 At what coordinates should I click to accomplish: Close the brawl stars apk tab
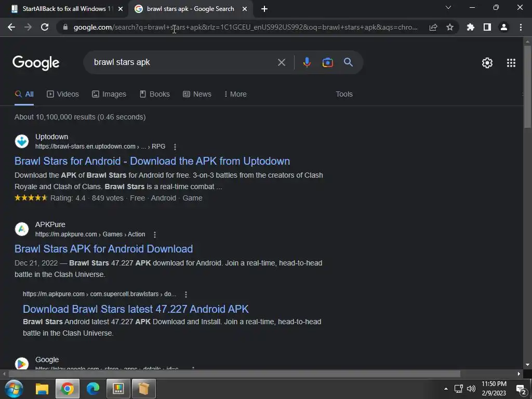(x=245, y=9)
